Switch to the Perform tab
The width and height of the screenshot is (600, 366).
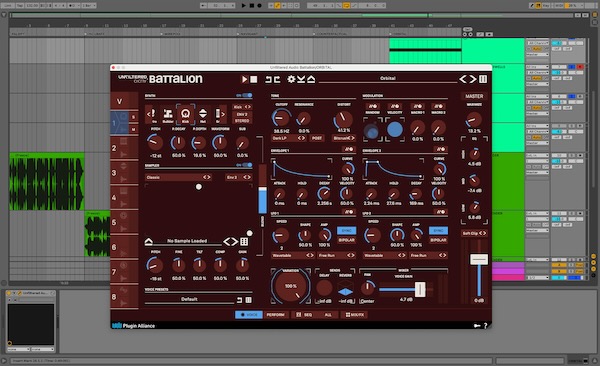click(276, 315)
